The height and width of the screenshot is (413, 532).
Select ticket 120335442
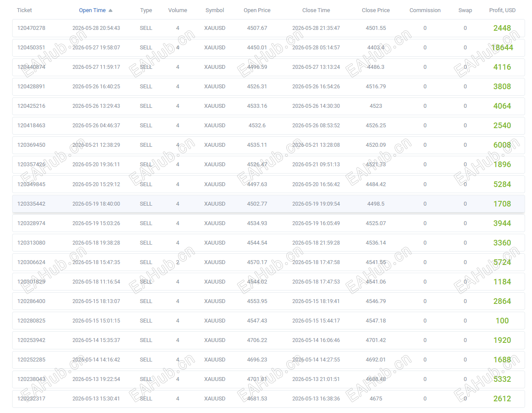click(x=31, y=204)
